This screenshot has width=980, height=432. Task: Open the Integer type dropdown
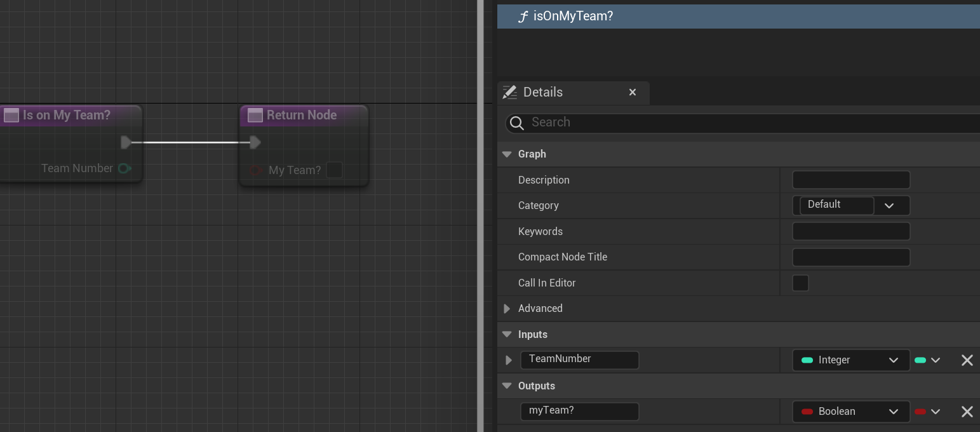point(851,360)
